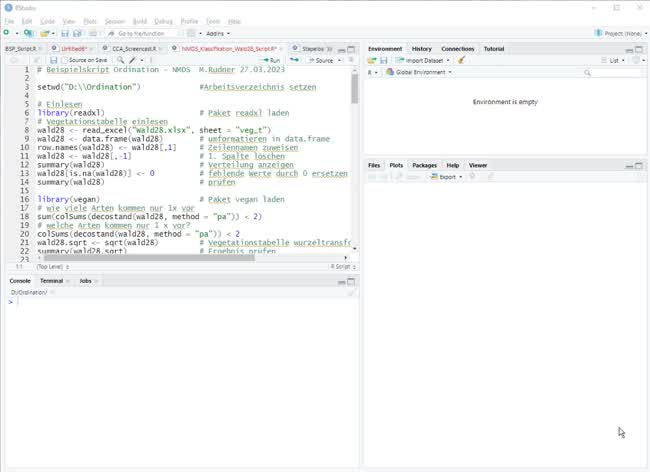
Task: Switch to the Viewer tab
Action: click(478, 165)
